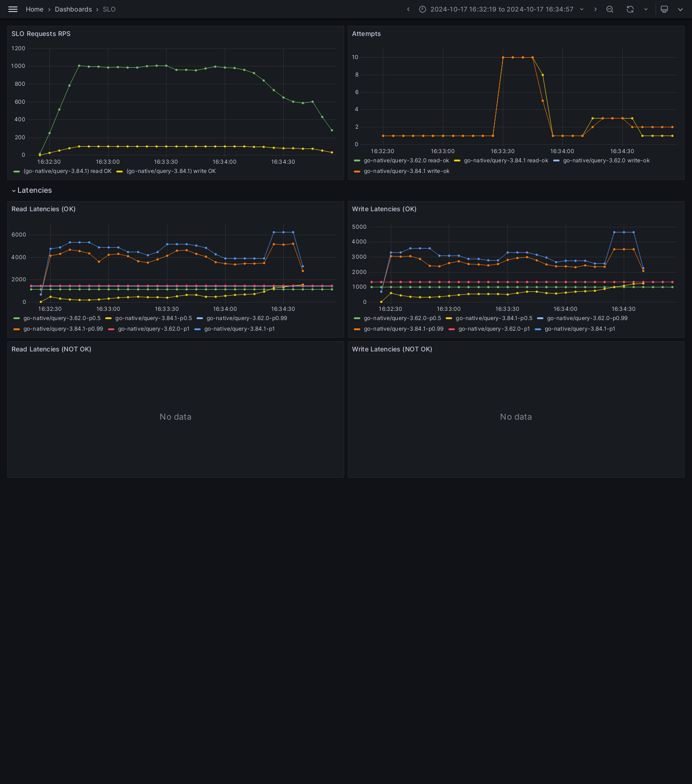Click the clock icon in time picker

coord(422,9)
